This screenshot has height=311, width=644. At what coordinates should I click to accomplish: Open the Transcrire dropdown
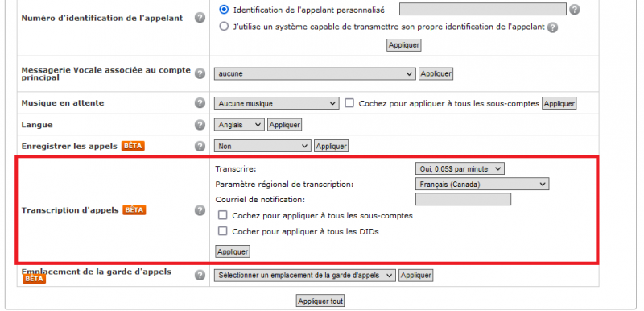[x=460, y=169]
